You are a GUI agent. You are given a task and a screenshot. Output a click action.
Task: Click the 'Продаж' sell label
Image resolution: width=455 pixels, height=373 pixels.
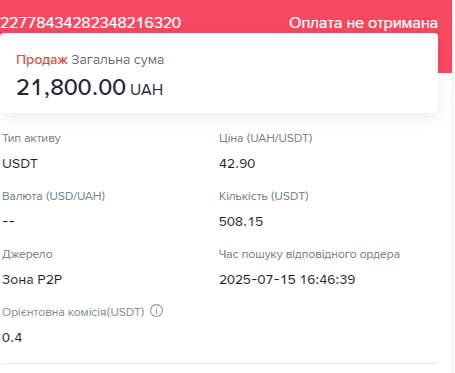(42, 60)
